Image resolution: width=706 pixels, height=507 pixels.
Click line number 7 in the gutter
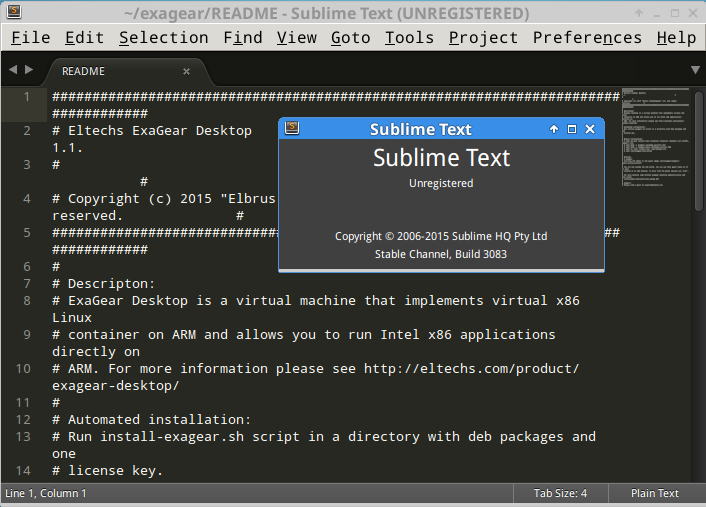[x=27, y=284]
